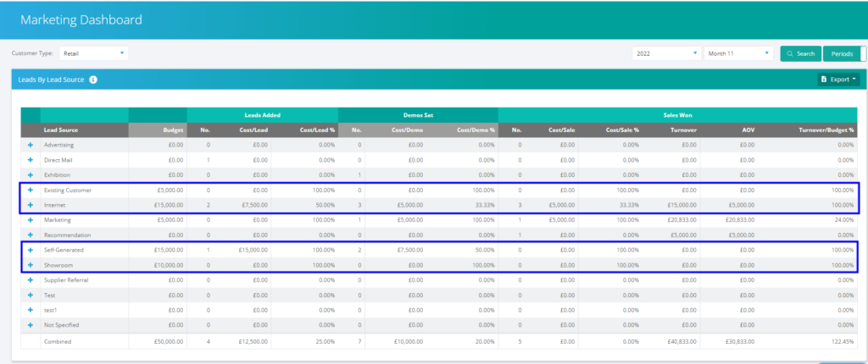
Task: Click the Lead Source column header
Action: tap(62, 130)
